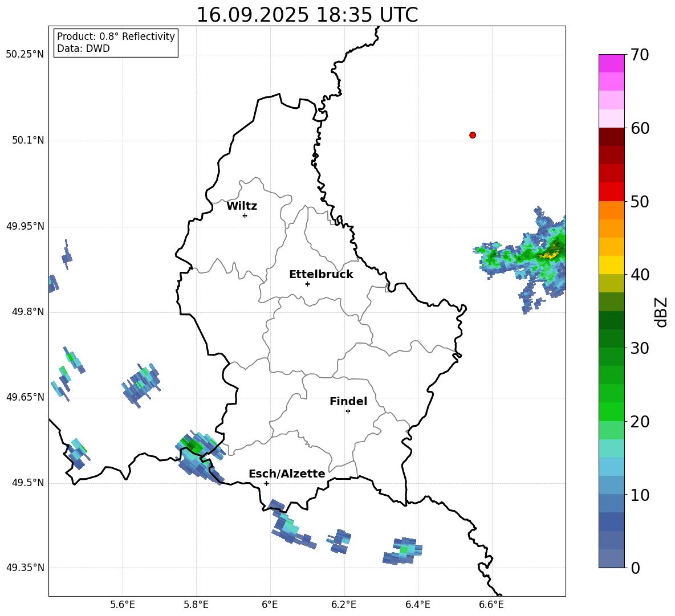Click the 50.1°N latitude tick label

click(27, 140)
